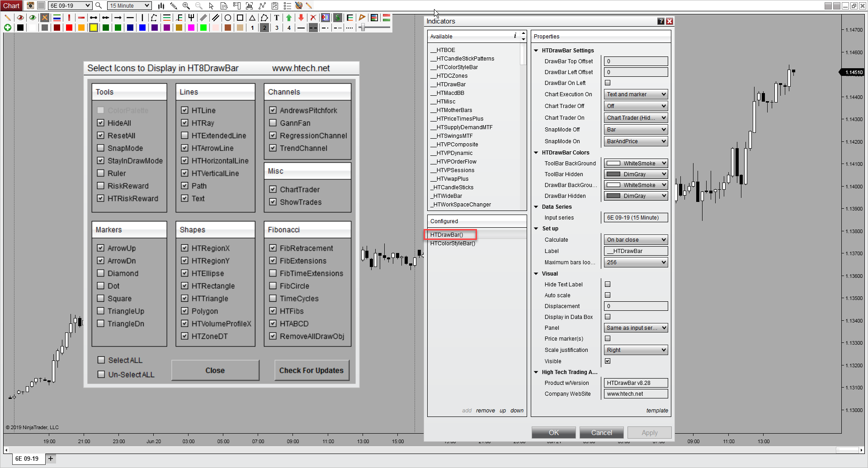Select the arrow line drawing tool
Image resolution: width=868 pixels, height=468 pixels.
coord(118,18)
